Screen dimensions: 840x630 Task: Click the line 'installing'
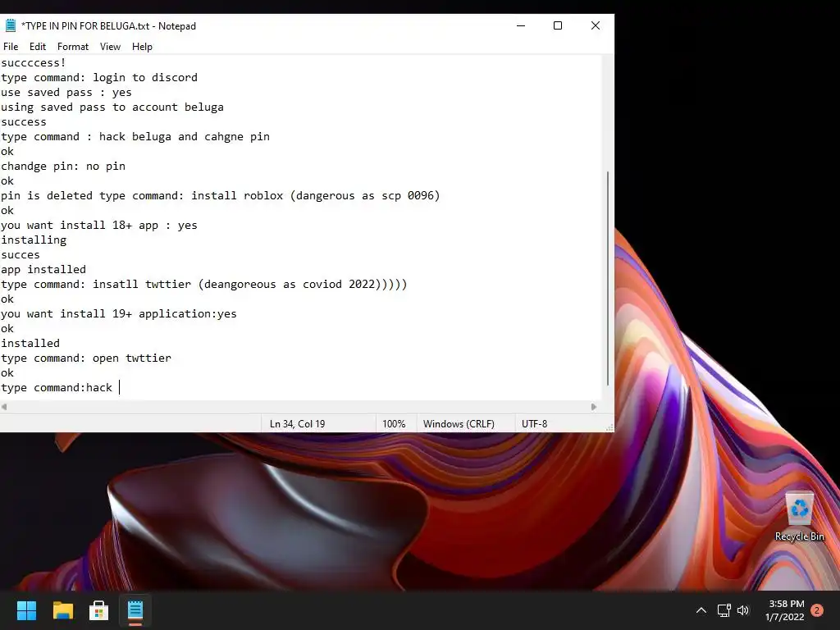pos(34,240)
